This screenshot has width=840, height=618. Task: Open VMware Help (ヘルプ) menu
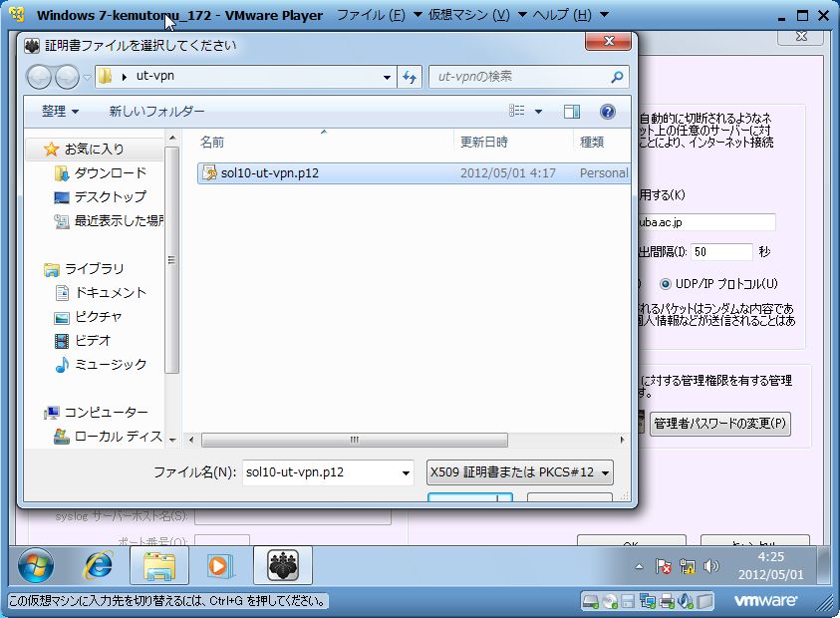(x=570, y=15)
